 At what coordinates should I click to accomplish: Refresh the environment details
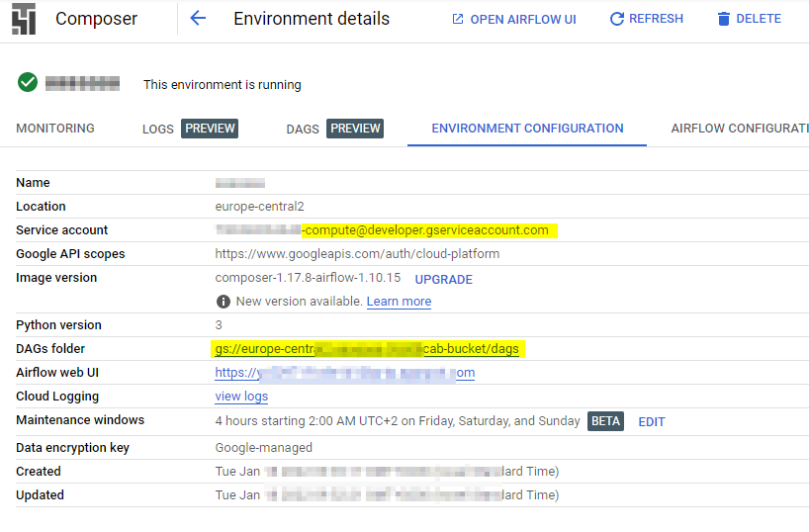[x=647, y=19]
